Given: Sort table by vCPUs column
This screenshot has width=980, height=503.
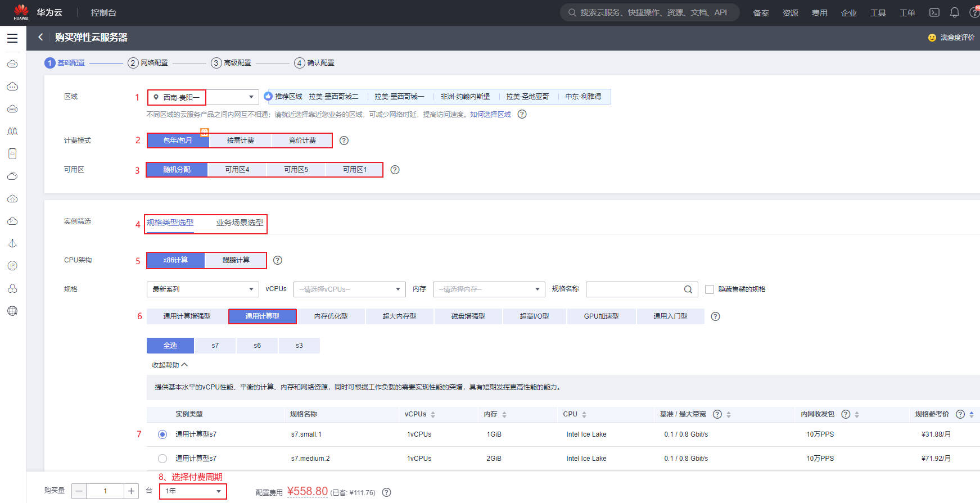Looking at the screenshot, I should coord(433,414).
